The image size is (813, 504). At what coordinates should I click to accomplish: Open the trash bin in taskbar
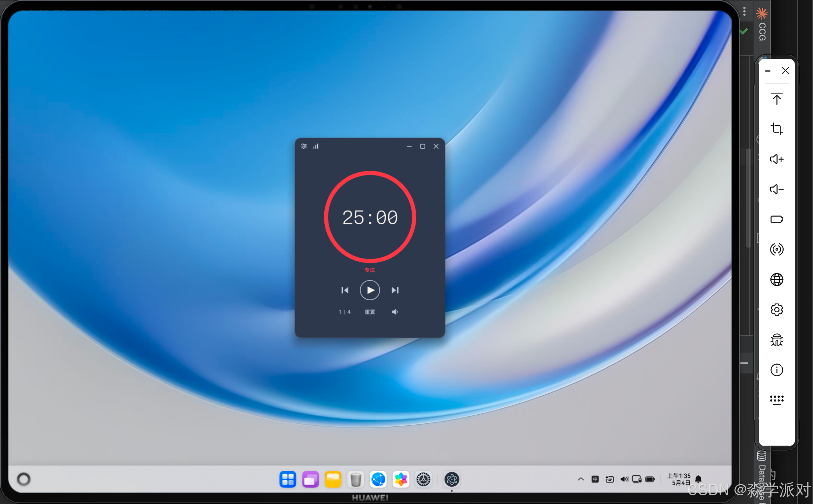(356, 480)
